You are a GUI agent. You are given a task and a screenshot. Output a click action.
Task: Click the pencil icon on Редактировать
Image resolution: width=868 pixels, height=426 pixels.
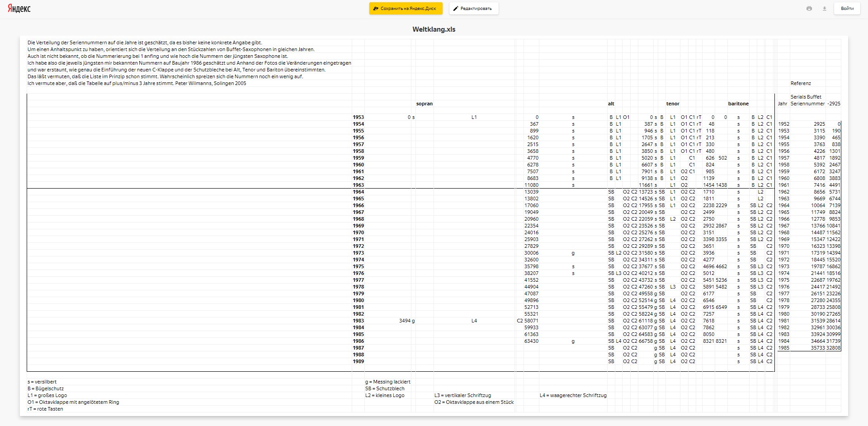[456, 9]
